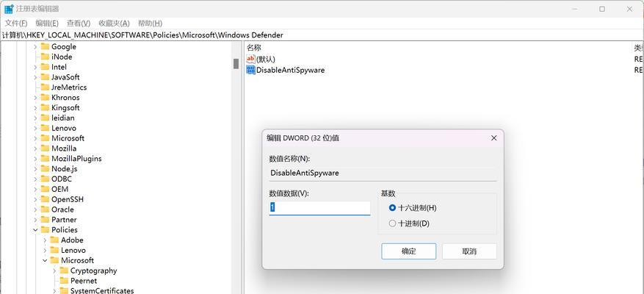Expand the Cryptography tree node
Image resolution: width=644 pixels, height=294 pixels.
coord(54,270)
